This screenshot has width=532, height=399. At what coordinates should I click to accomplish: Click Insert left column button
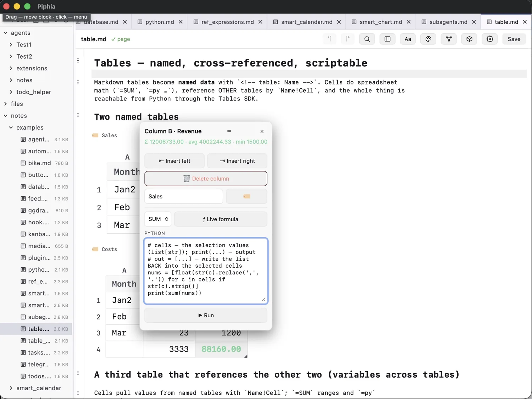tap(174, 161)
